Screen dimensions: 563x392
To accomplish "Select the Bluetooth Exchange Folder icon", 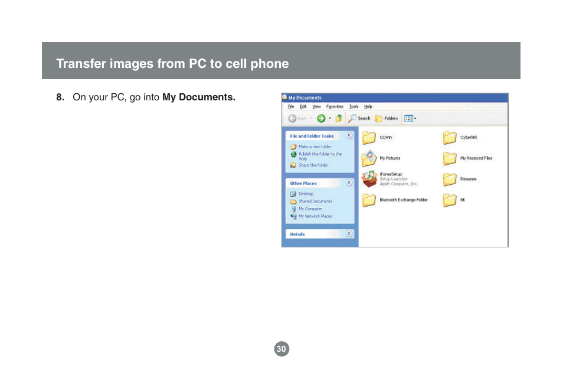I will click(369, 200).
